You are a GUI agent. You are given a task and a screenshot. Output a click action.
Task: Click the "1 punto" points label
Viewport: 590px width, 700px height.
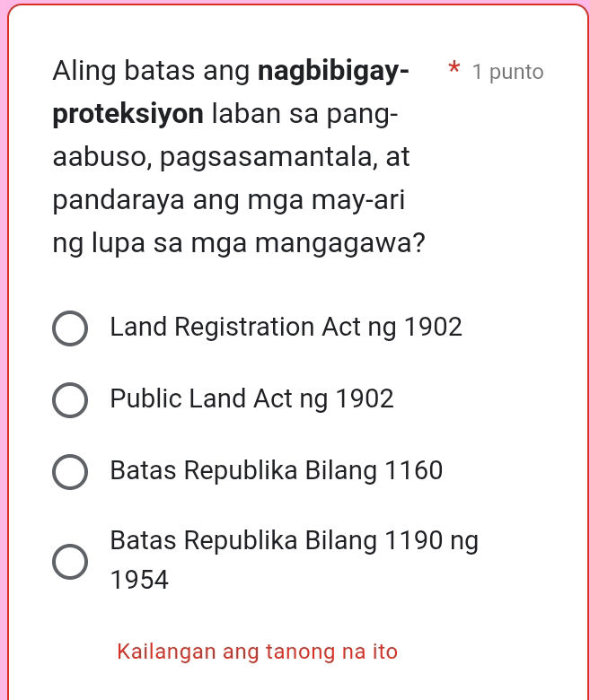coord(507,72)
